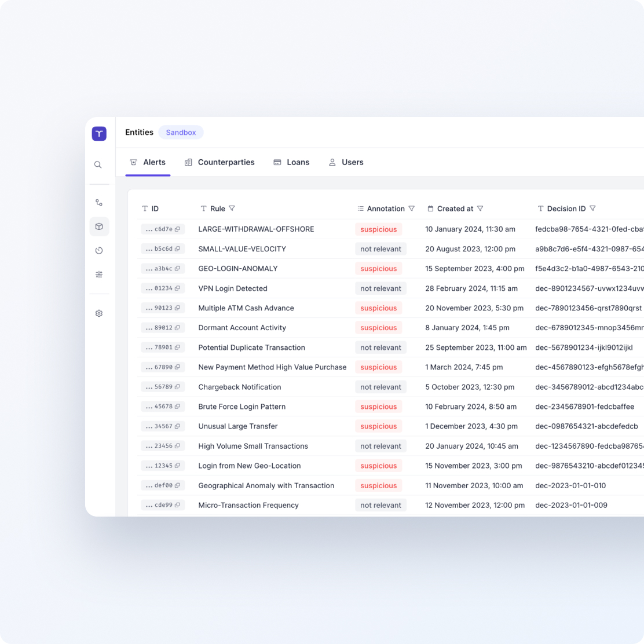The height and width of the screenshot is (644, 644).
Task: Open the workflow route icon in sidebar
Action: [x=99, y=203]
